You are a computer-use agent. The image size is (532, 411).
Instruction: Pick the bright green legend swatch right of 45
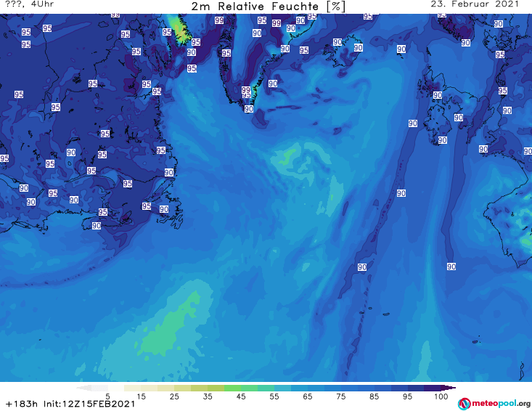point(249,388)
